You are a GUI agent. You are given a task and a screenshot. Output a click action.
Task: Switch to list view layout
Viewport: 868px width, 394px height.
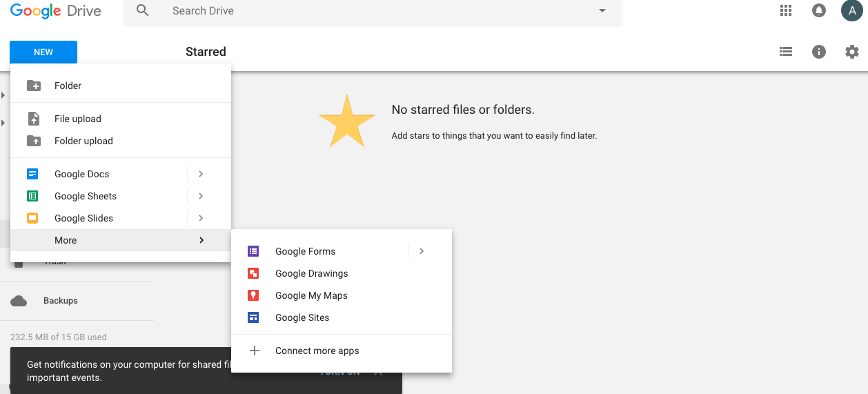pos(785,52)
